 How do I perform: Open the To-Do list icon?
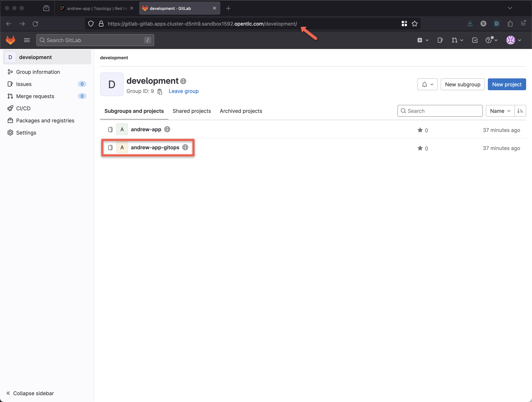tap(475, 40)
